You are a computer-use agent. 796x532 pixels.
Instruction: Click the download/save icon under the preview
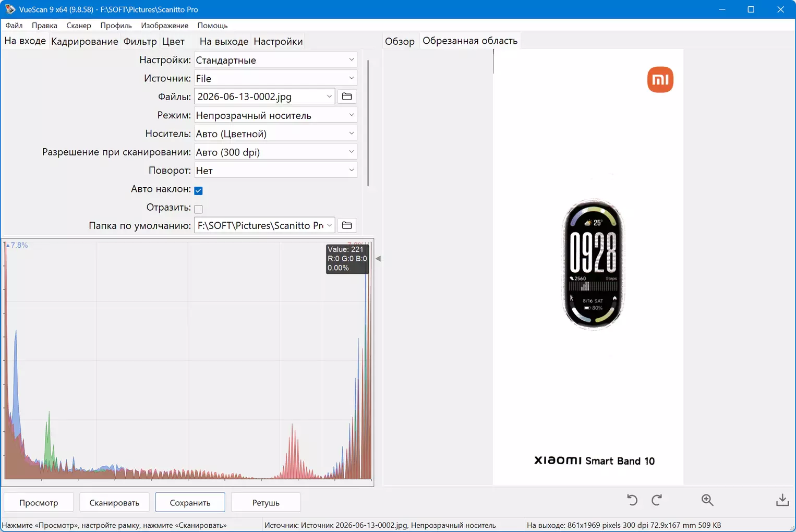click(x=782, y=500)
